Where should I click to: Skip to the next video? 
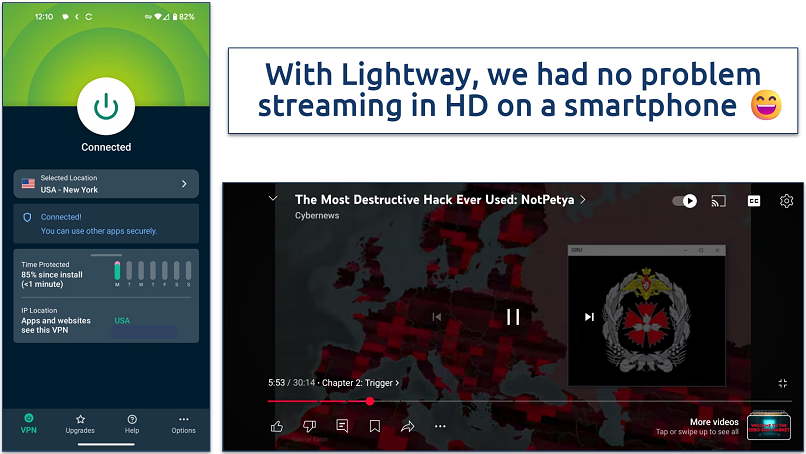click(589, 317)
